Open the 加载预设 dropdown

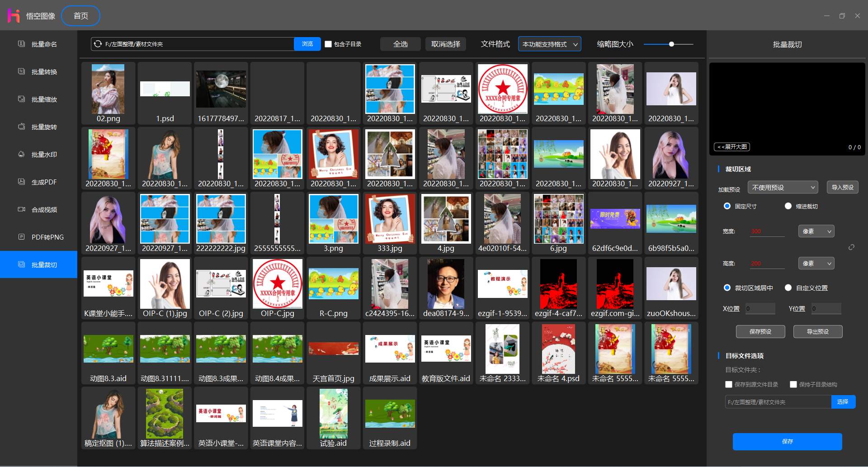783,187
